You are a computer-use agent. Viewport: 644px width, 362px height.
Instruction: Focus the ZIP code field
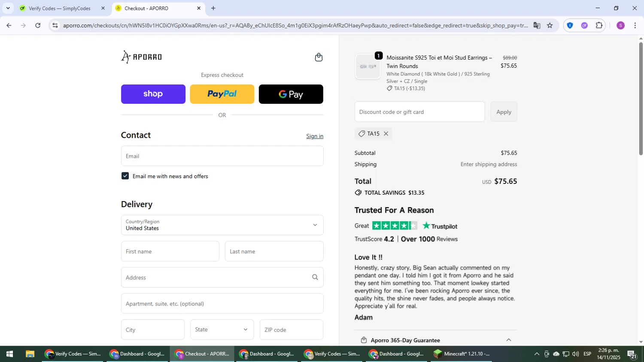point(292,330)
